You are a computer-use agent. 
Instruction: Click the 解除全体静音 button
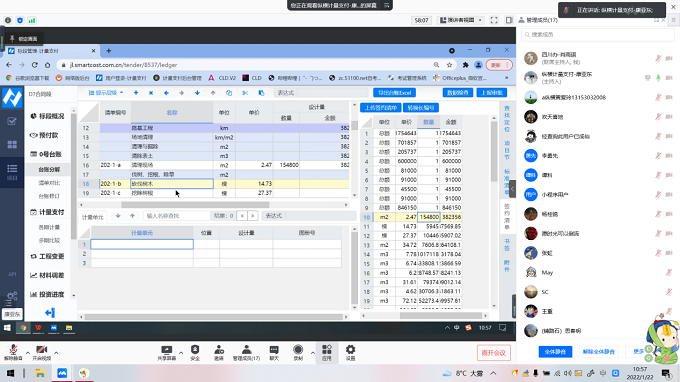(x=598, y=352)
